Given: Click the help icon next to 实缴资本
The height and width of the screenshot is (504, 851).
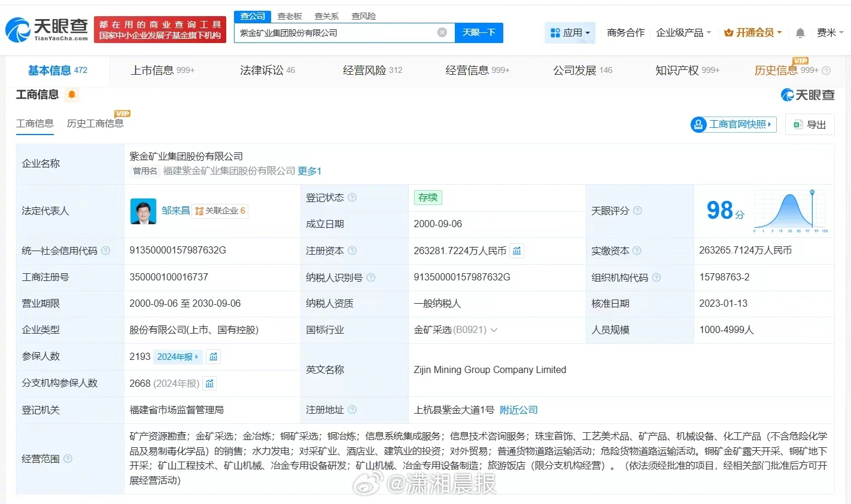Looking at the screenshot, I should point(637,251).
